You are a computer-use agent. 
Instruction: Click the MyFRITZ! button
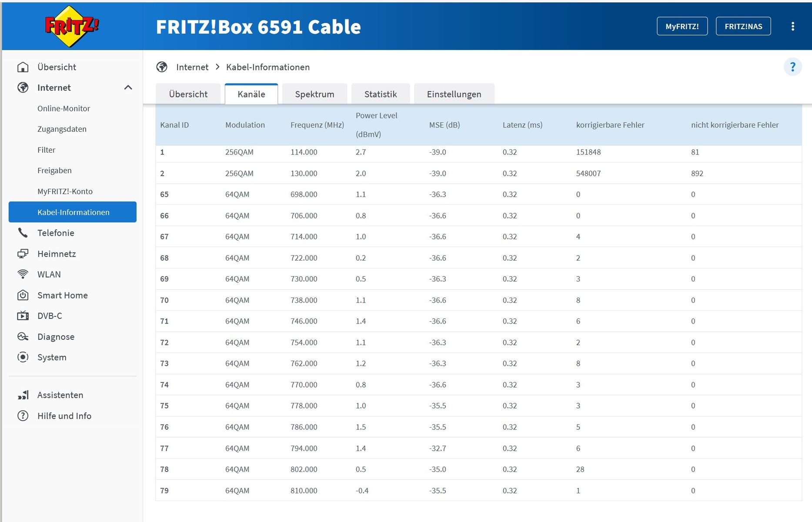(x=682, y=26)
